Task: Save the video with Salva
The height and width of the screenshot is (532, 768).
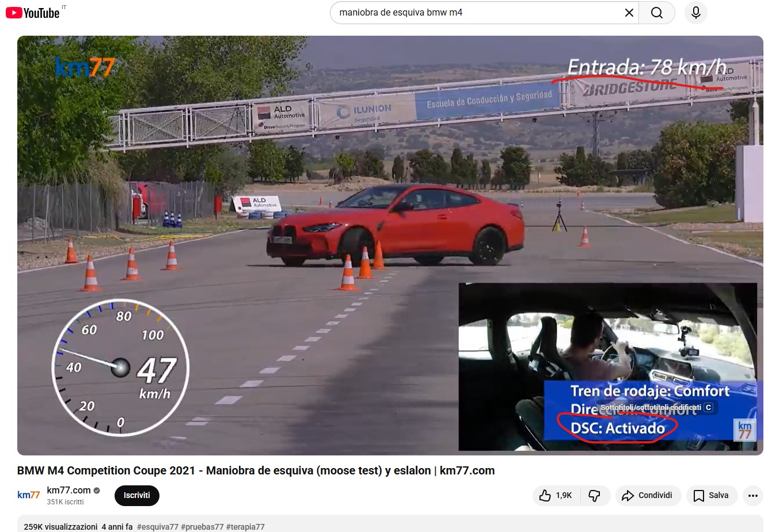Action: 712,495
